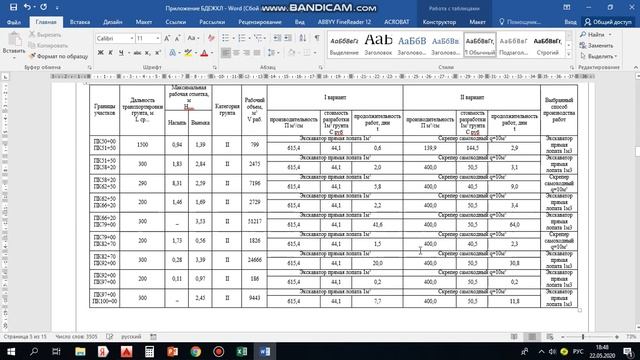Open the Find (Найти) dropdown arrow
Viewport: 640px width, 360px height.
[x=610, y=35]
